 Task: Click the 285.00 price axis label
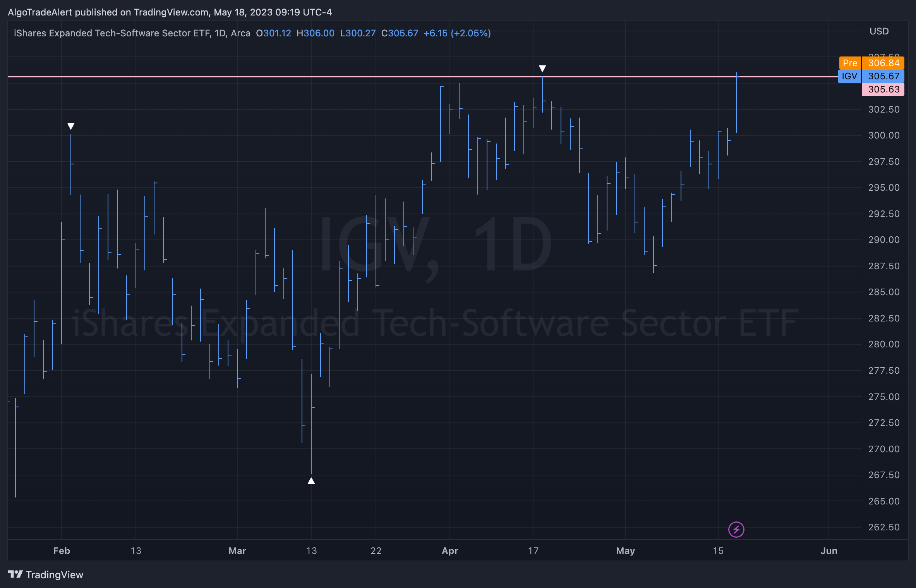point(884,292)
